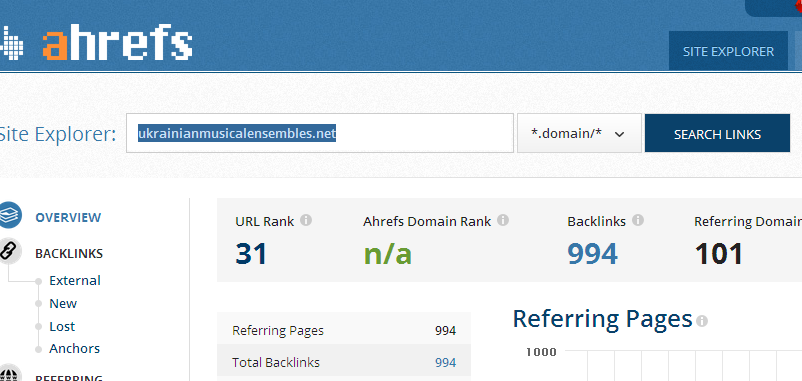Click the n/a Domain Rank value

point(387,254)
